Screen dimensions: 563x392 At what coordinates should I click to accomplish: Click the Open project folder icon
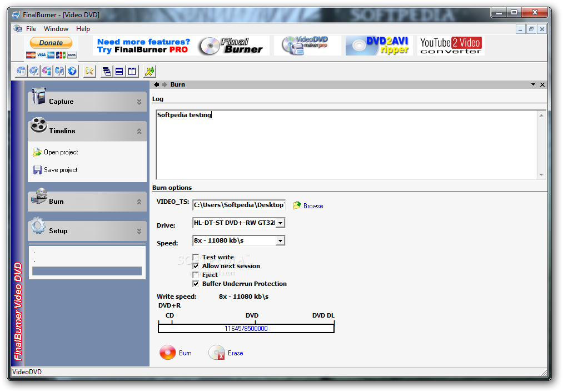click(37, 152)
